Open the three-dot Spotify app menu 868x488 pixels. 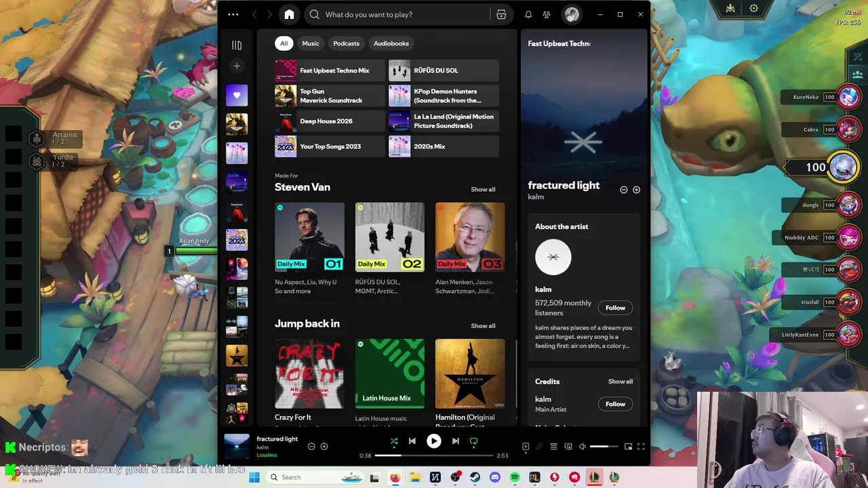(233, 14)
